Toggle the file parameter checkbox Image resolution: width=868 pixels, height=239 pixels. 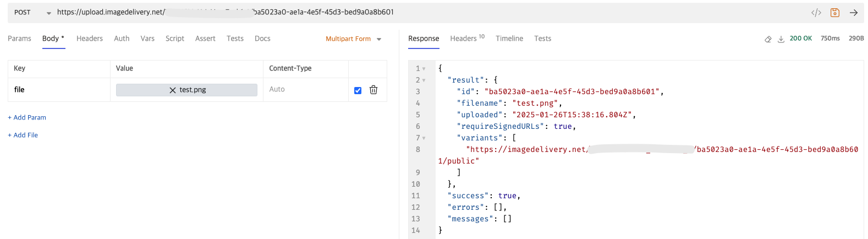point(358,90)
